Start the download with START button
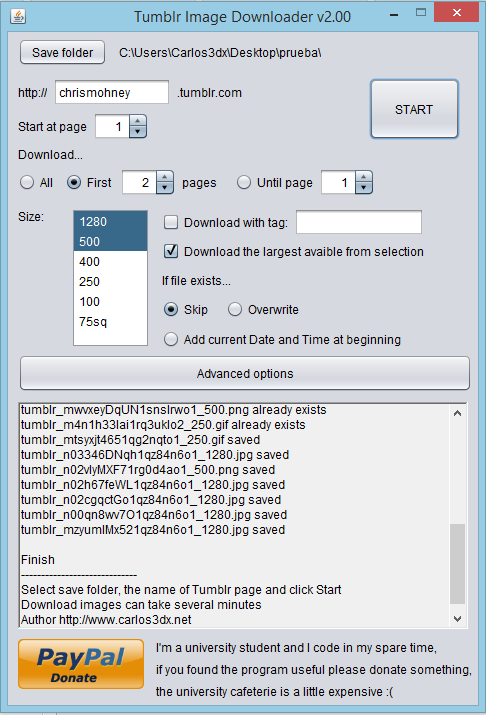This screenshot has width=486, height=715. pyautogui.click(x=414, y=109)
